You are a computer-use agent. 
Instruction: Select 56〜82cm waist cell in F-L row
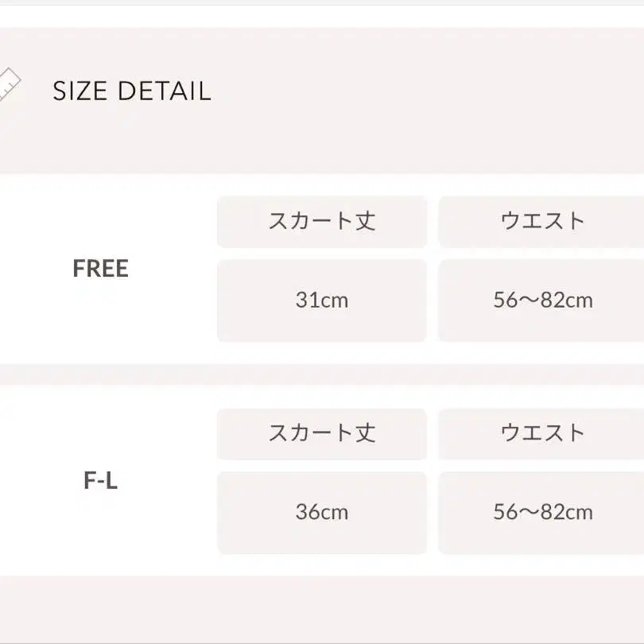coord(542,512)
